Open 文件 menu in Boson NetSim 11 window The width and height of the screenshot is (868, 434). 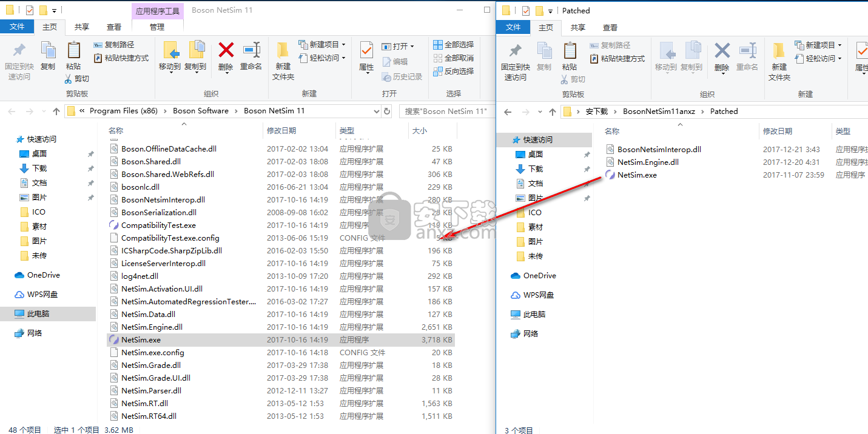[17, 27]
